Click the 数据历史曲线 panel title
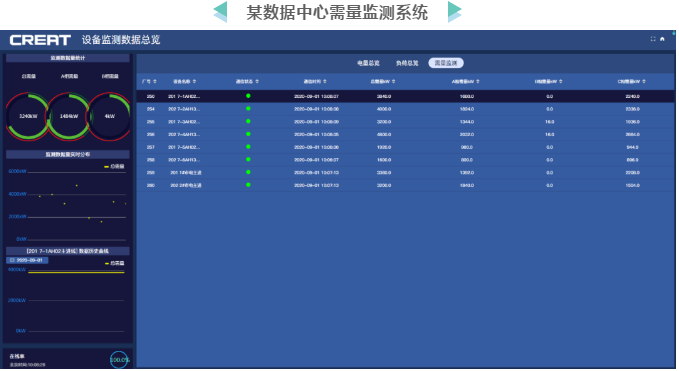679x371 pixels. pyautogui.click(x=68, y=251)
